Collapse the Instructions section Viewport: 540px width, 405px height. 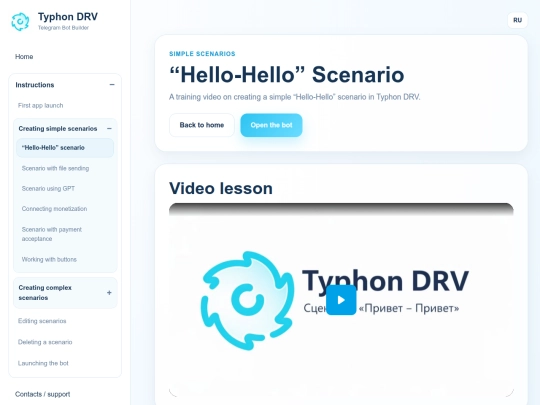click(x=112, y=85)
